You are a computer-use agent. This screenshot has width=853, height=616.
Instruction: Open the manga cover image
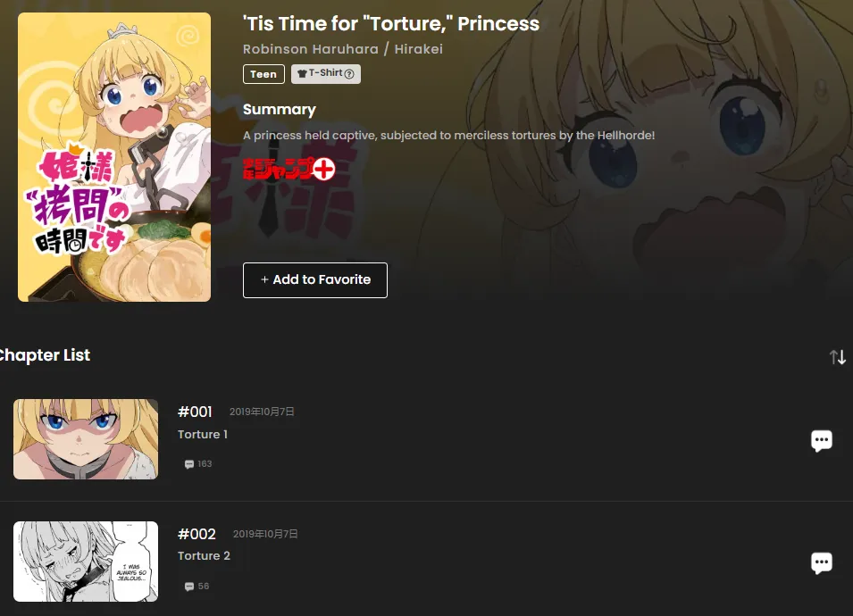[114, 157]
